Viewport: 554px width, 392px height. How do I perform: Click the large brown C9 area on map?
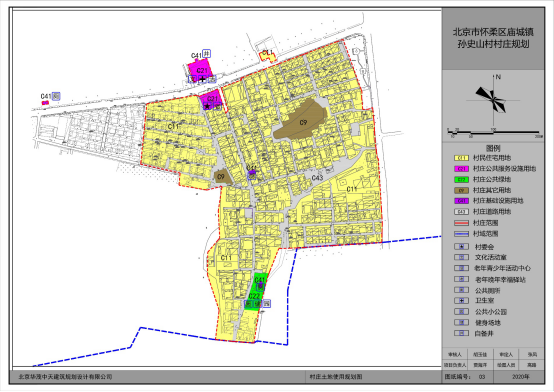pyautogui.click(x=300, y=120)
